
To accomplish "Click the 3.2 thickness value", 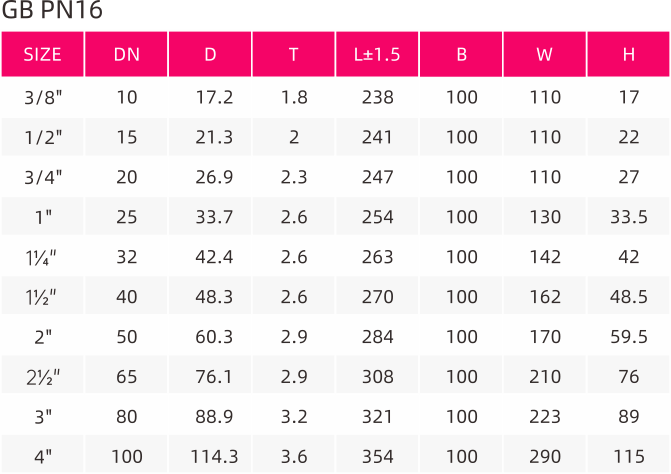I will tap(294, 417).
